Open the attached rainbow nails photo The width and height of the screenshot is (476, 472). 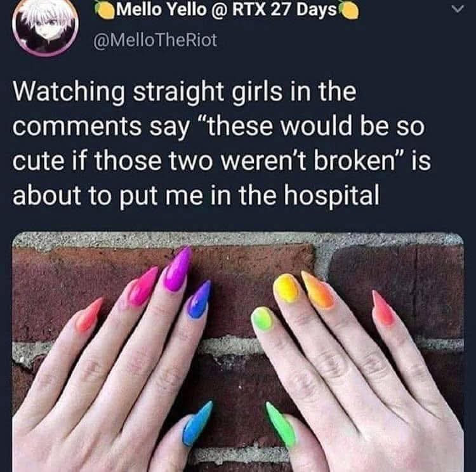click(238, 352)
